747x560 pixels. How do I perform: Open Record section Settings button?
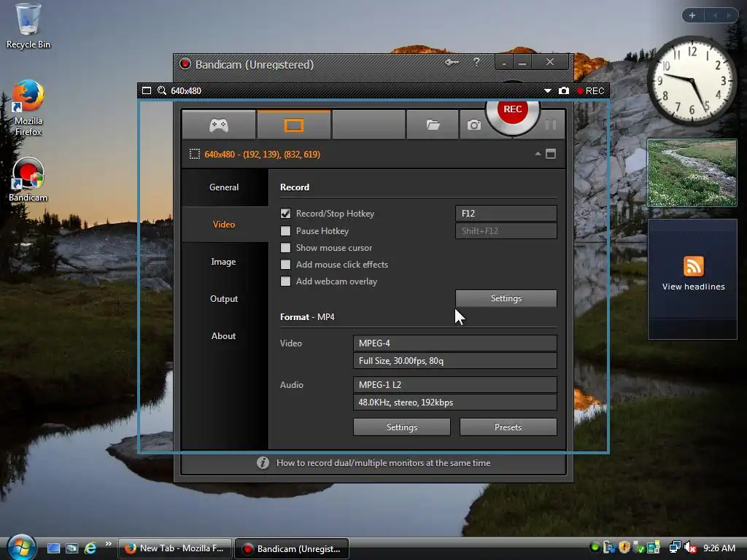pos(506,298)
